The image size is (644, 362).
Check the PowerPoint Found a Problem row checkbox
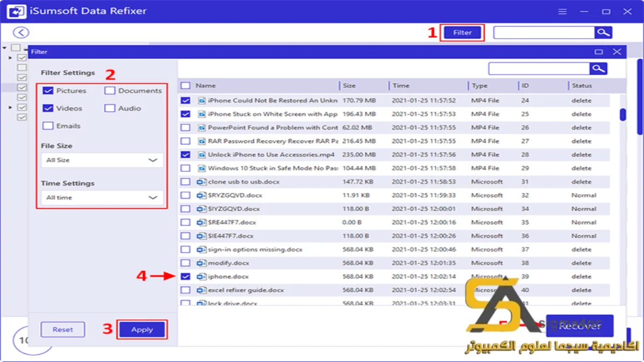[185, 128]
